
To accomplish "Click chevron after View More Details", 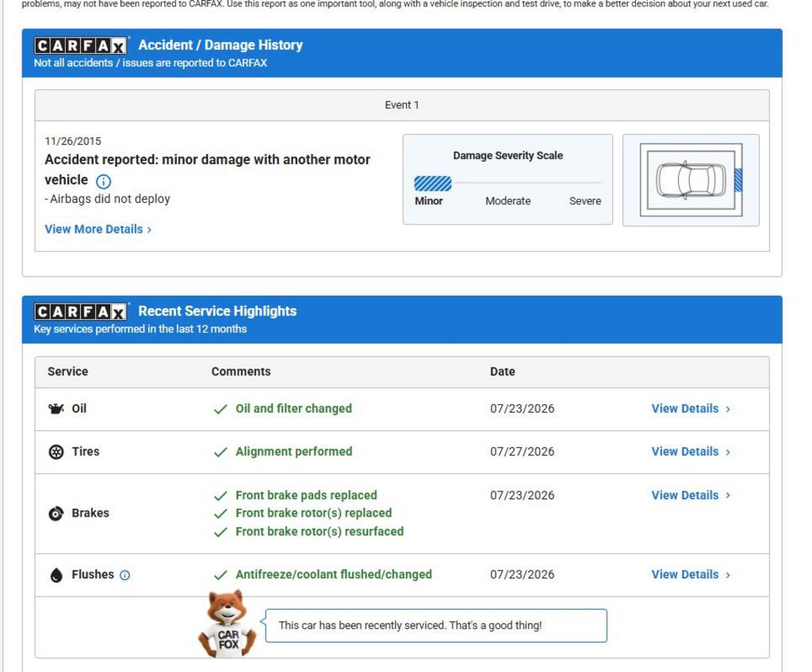I will pyautogui.click(x=149, y=230).
